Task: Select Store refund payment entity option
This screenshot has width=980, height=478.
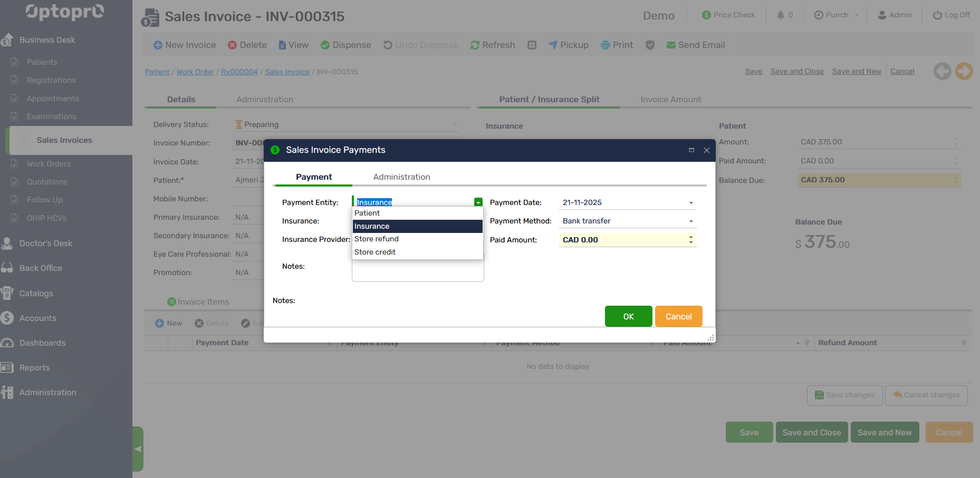Action: (x=377, y=239)
